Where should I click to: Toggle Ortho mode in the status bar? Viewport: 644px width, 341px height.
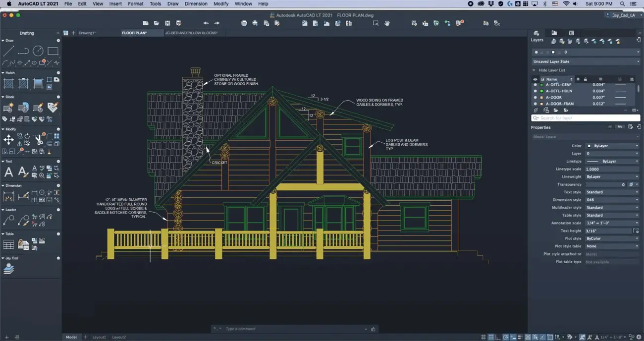pyautogui.click(x=498, y=337)
